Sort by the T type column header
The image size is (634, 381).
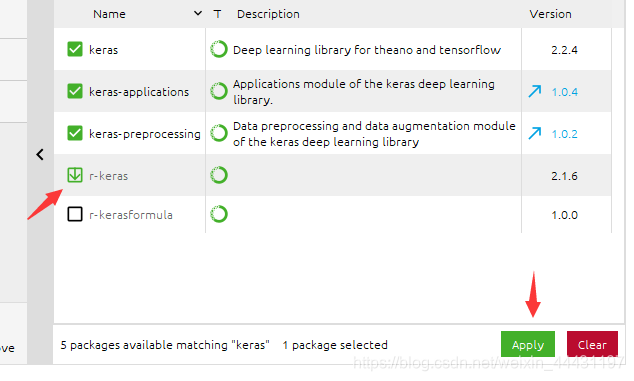[x=218, y=14]
